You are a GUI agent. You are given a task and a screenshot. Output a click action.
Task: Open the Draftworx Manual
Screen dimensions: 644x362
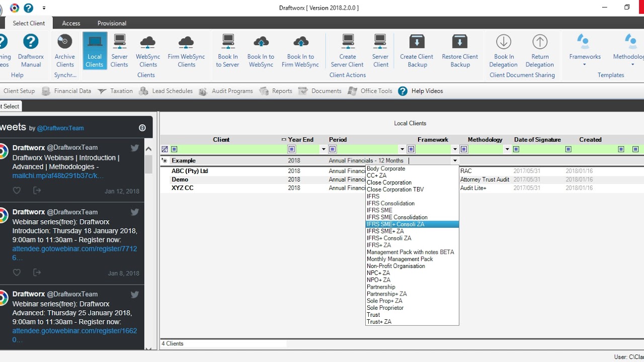pos(31,50)
